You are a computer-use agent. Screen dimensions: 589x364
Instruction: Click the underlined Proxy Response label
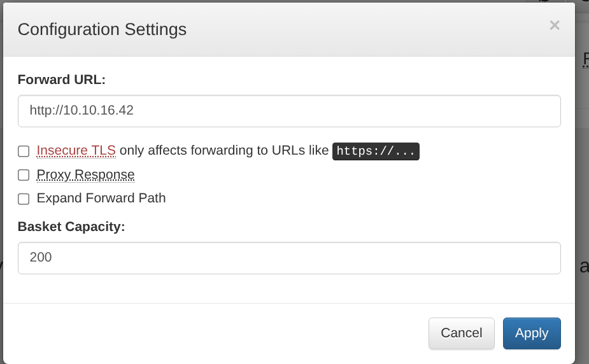click(85, 174)
